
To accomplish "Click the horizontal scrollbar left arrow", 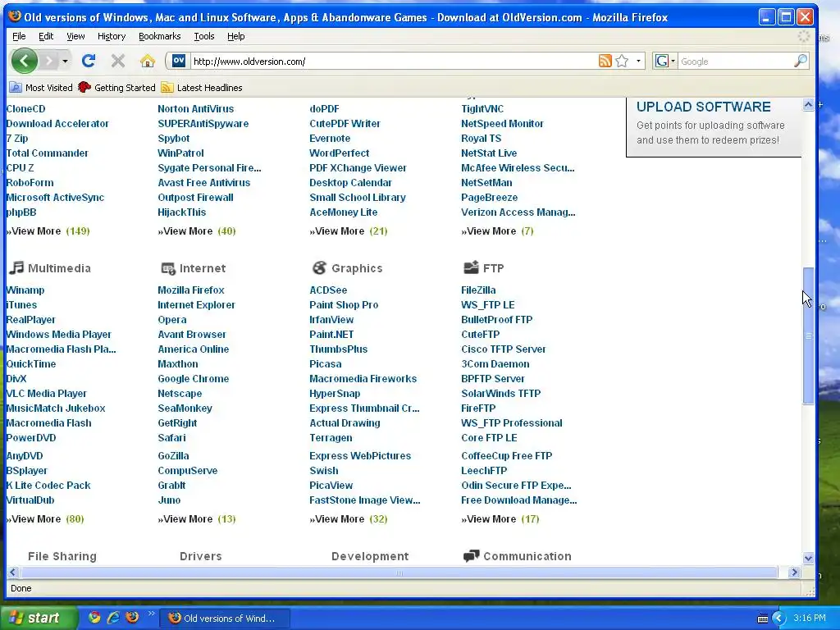I will (x=13, y=572).
